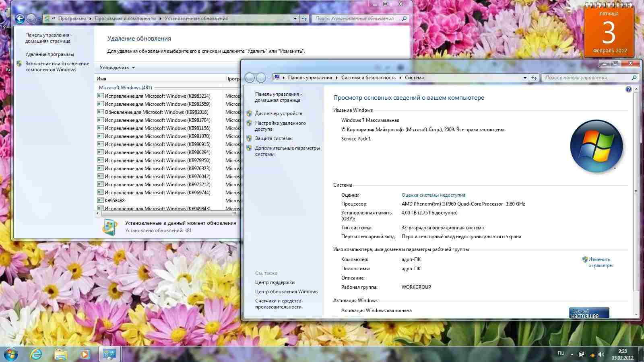
Task: Refresh the Установленные обновления address bar
Action: click(304, 19)
